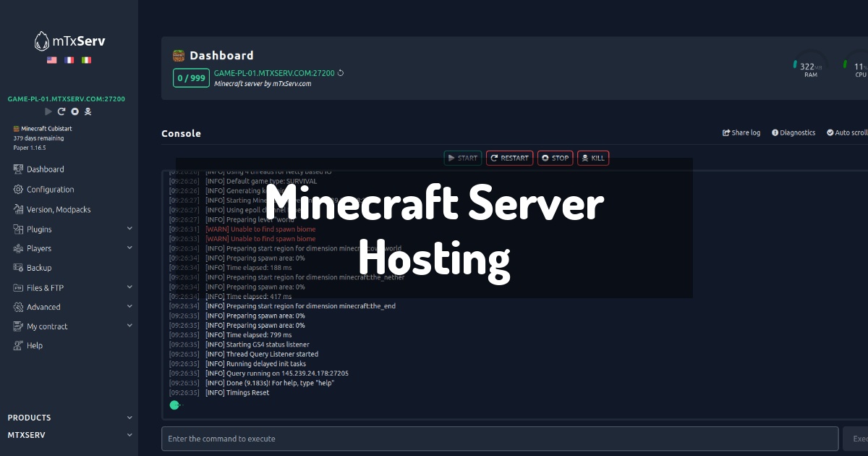
Task: Click the command input field
Action: [x=500, y=439]
